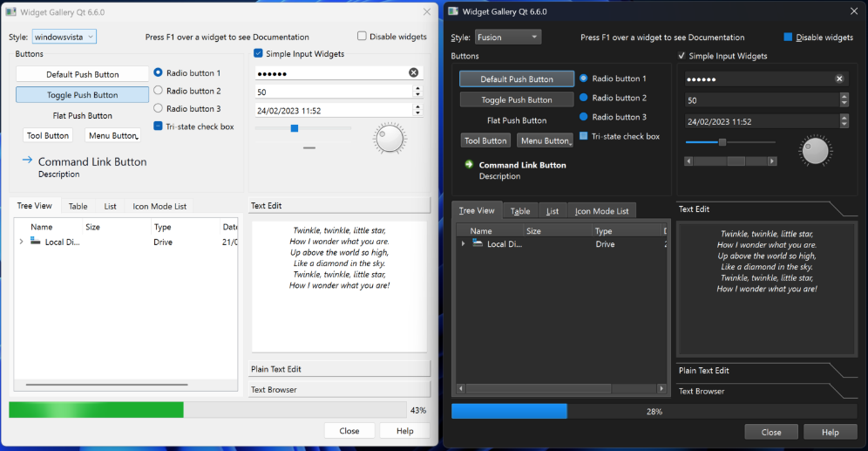Expand the Local Disk tree item in the dark window
The width and height of the screenshot is (868, 451).
click(463, 244)
